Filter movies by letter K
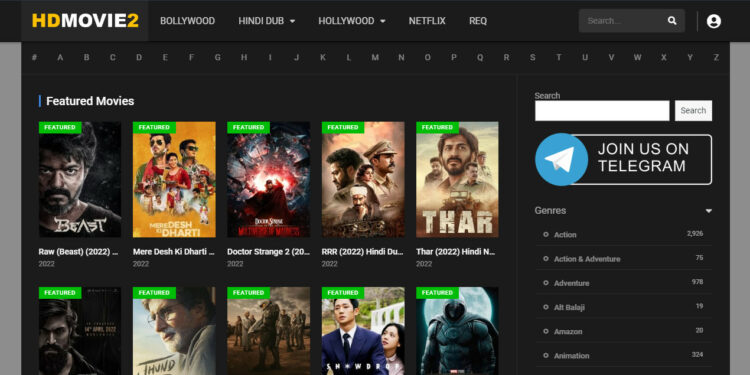 click(323, 57)
